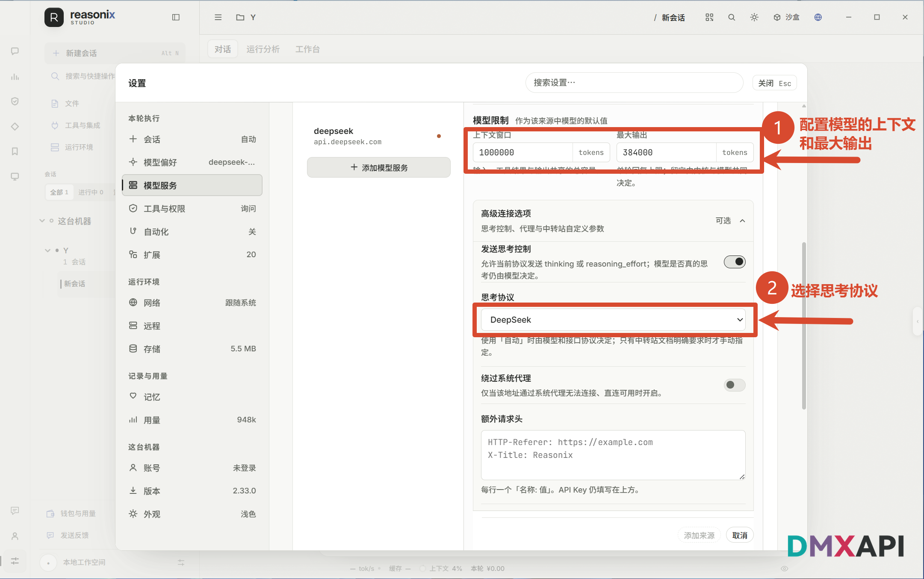Switch to the 工作台 tab
The image size is (924, 579).
point(307,49)
